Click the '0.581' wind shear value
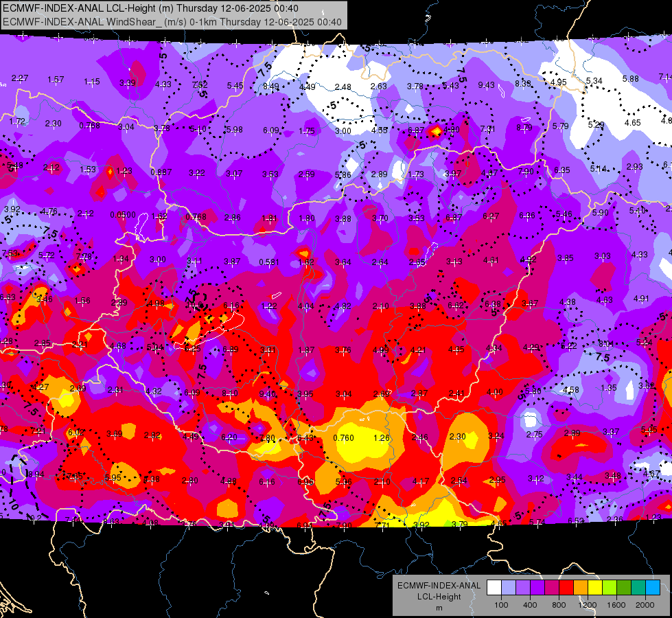The height and width of the screenshot is (618, 672). (269, 262)
